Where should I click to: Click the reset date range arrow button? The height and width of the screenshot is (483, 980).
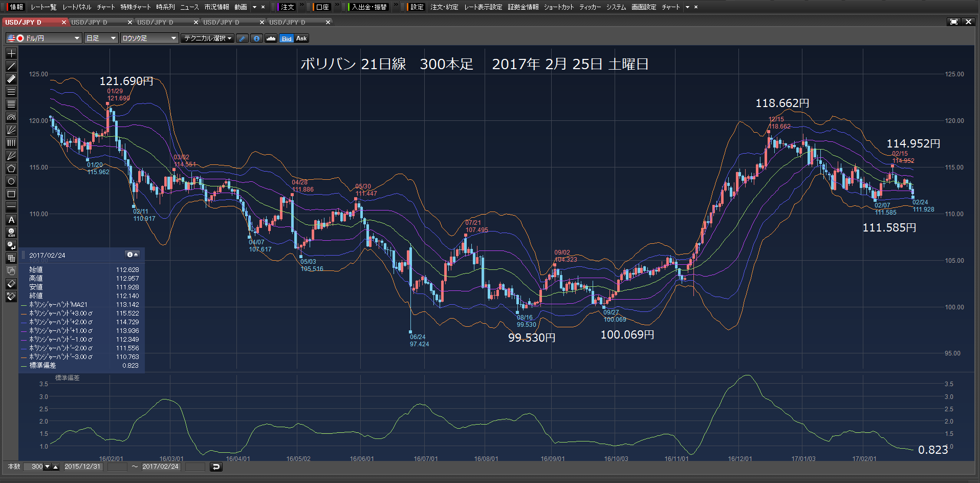(x=216, y=467)
